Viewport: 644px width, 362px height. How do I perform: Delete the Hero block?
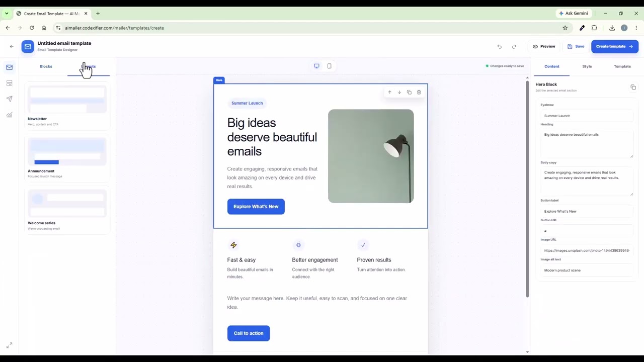[x=419, y=92]
